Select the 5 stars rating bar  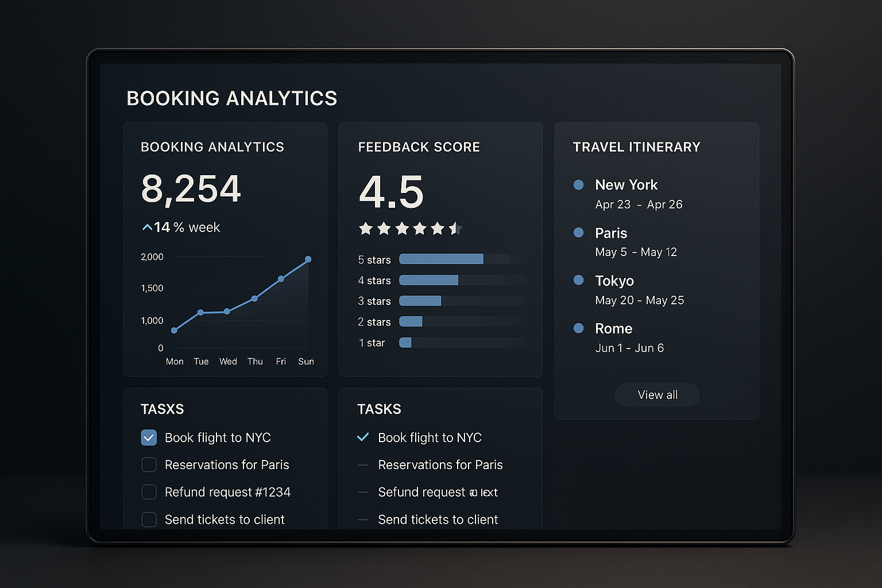pos(441,259)
